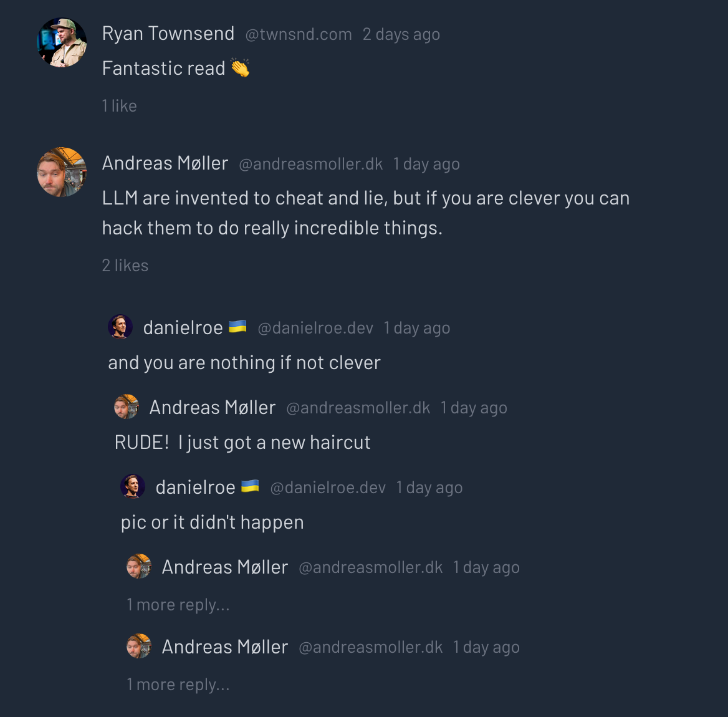728x717 pixels.
Task: Click the bottom-most Andreas Møller avatar
Action: click(x=139, y=646)
